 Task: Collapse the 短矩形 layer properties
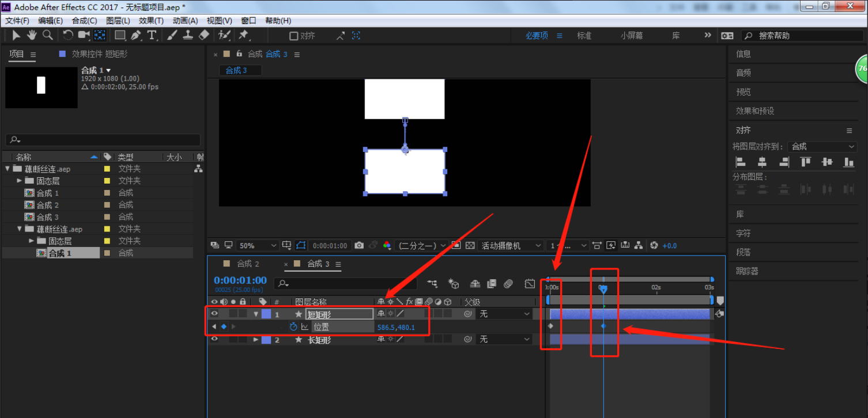coord(256,314)
